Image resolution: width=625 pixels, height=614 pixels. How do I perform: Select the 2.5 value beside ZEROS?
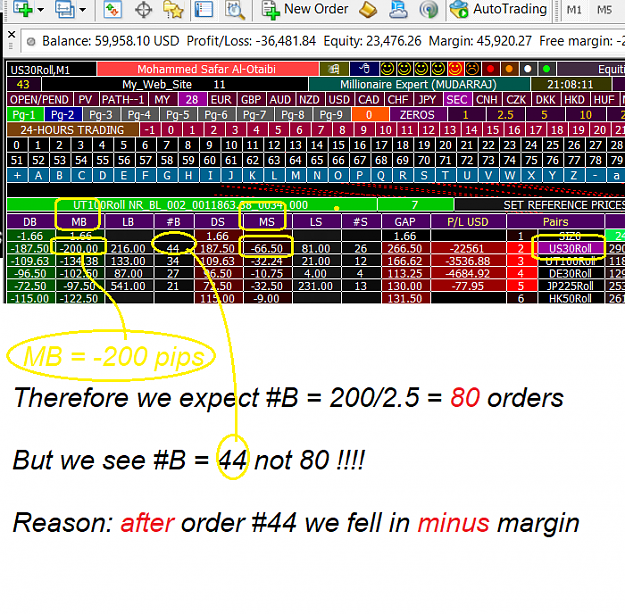(x=505, y=115)
